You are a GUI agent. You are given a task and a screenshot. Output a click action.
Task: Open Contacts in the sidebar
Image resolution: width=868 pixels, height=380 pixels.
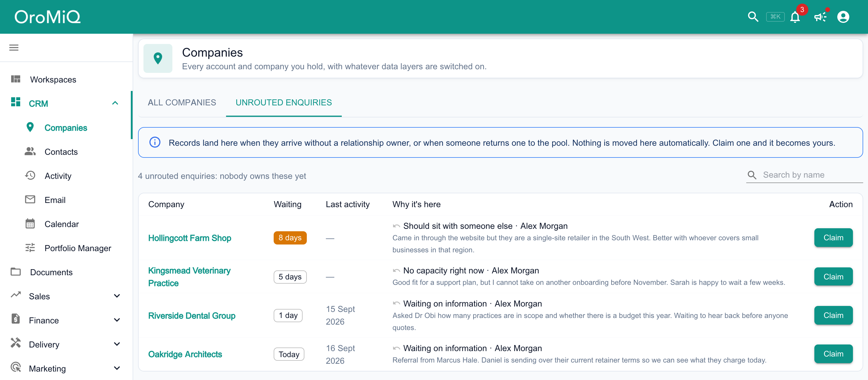(66, 152)
